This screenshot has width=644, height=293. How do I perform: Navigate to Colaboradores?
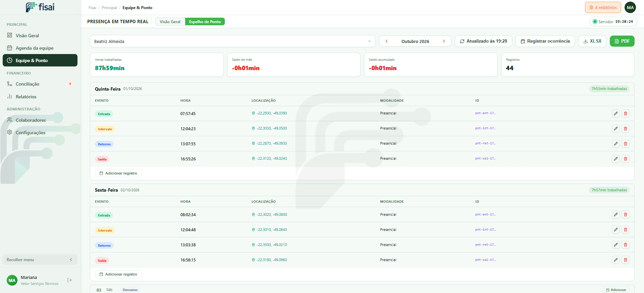point(40,120)
